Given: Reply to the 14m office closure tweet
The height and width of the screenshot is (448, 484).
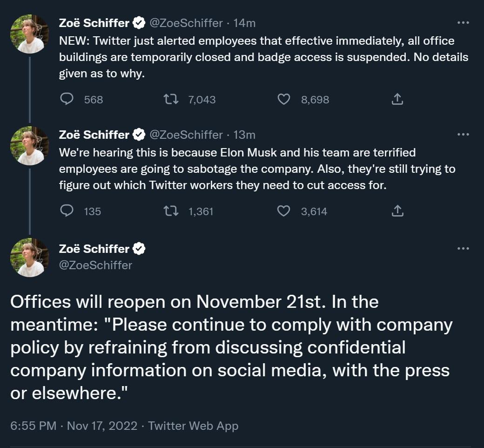Looking at the screenshot, I should 68,99.
